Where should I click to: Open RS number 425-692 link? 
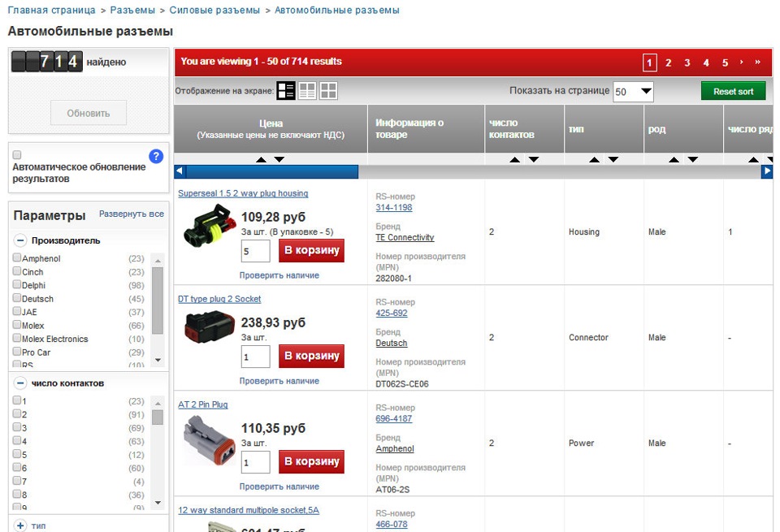coord(392,313)
